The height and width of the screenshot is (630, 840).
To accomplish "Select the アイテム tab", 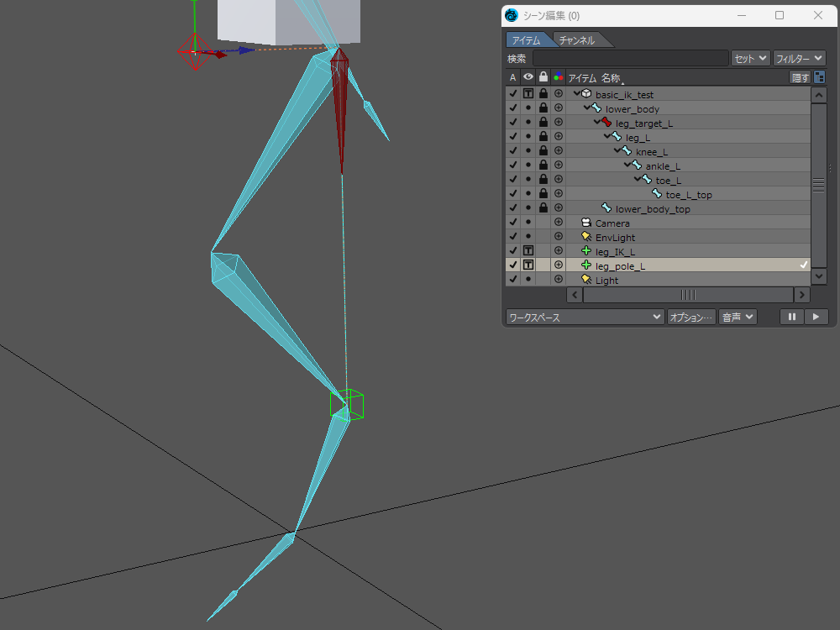I will pos(527,40).
